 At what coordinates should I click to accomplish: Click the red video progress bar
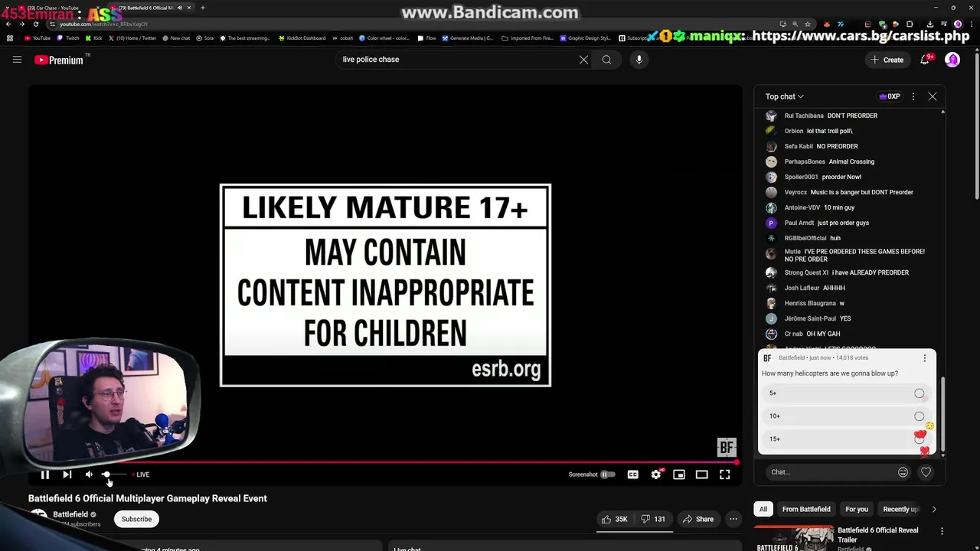pyautogui.click(x=385, y=462)
